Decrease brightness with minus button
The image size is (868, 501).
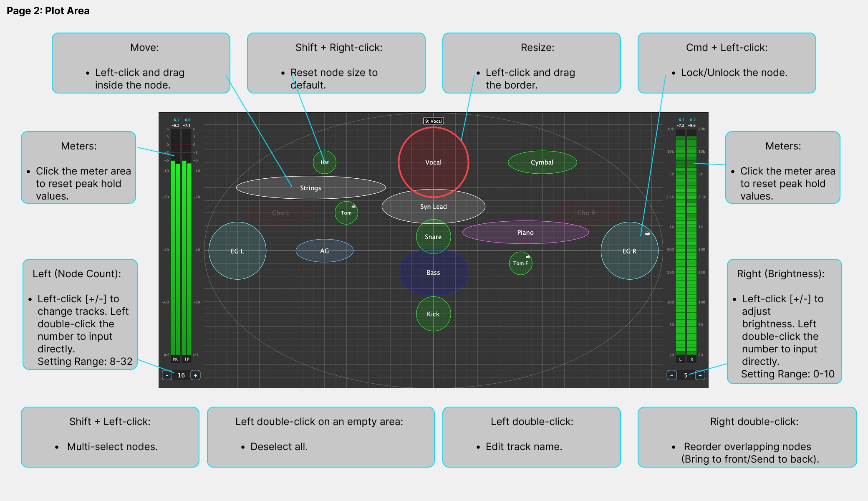(x=671, y=375)
